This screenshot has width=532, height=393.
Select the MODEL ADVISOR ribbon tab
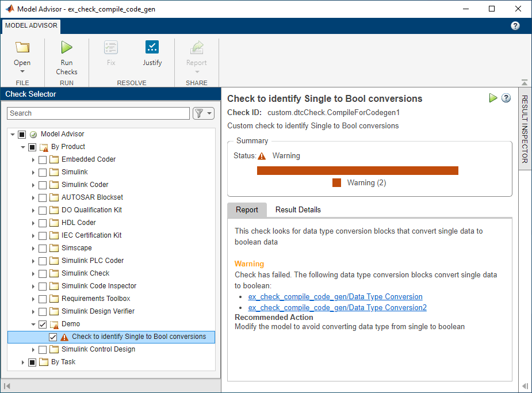point(32,25)
